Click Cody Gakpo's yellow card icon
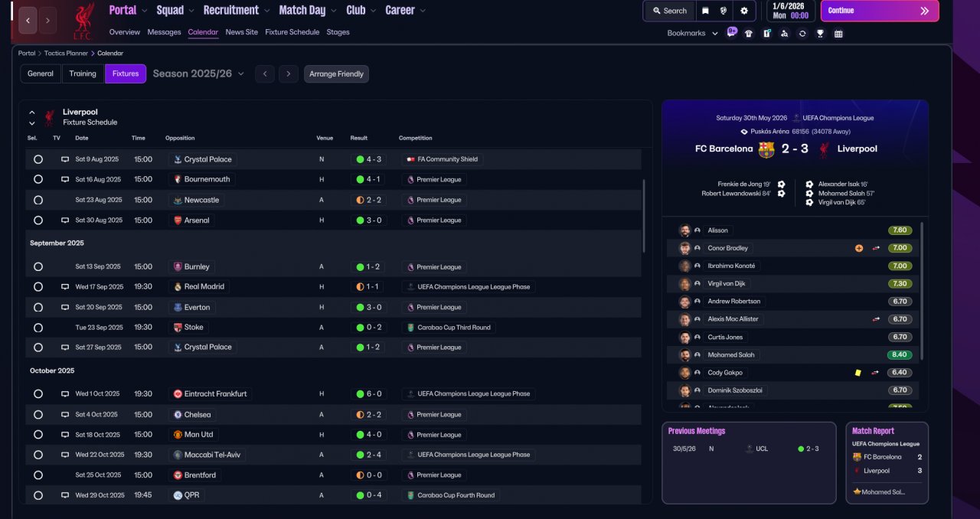Viewport: 980px width, 519px height. [858, 373]
